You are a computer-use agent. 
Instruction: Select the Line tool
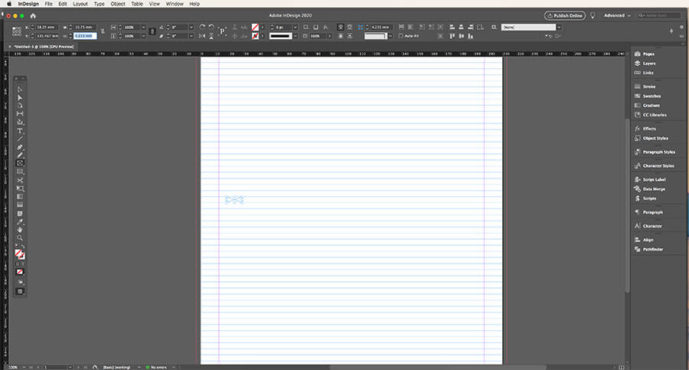20,139
